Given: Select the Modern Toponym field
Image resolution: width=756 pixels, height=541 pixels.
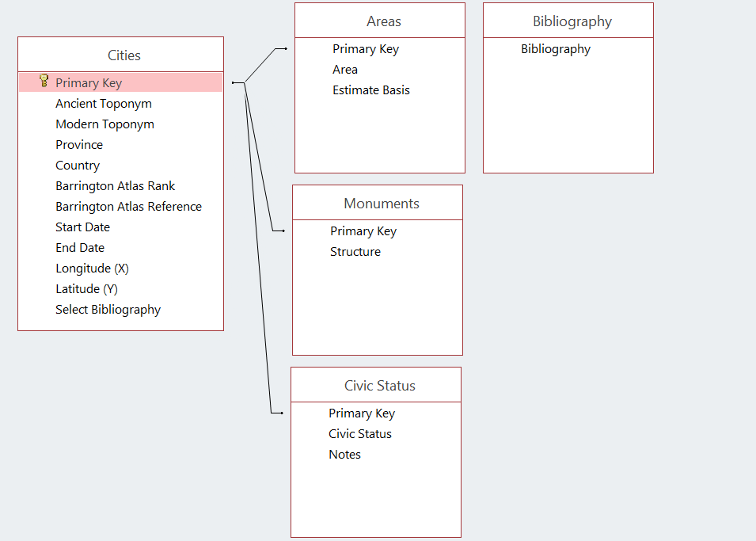Looking at the screenshot, I should tap(104, 124).
